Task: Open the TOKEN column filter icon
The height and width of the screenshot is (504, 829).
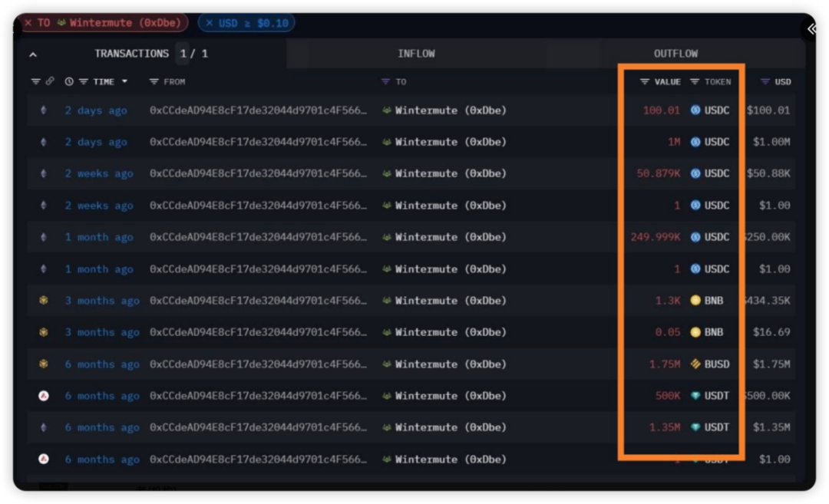Action: point(695,82)
